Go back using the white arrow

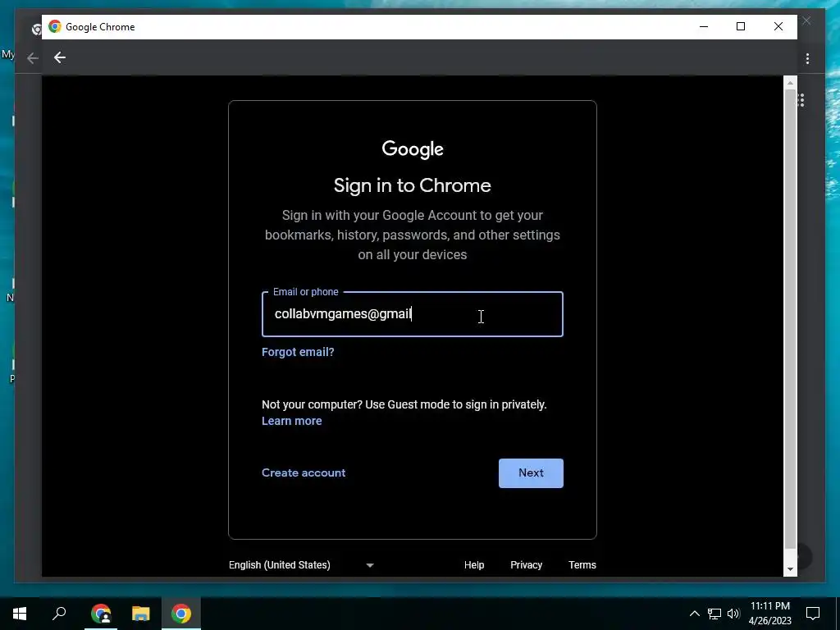tap(59, 57)
